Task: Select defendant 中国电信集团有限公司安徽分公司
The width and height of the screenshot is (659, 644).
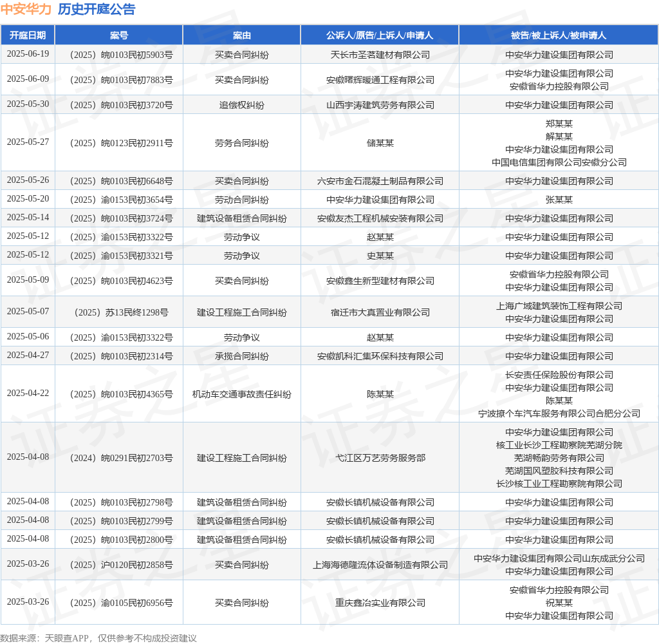Action: [x=559, y=162]
